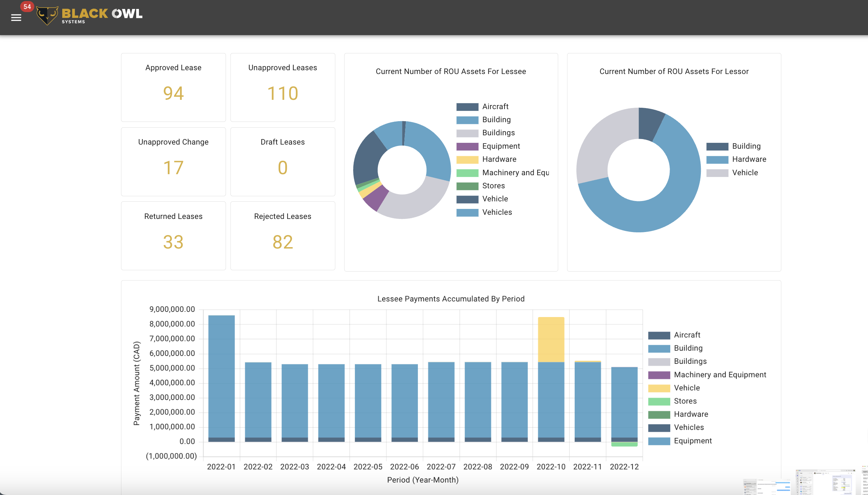Toggle Machinery and Equ in Lessee donut legend
The width and height of the screenshot is (868, 495).
tap(515, 173)
